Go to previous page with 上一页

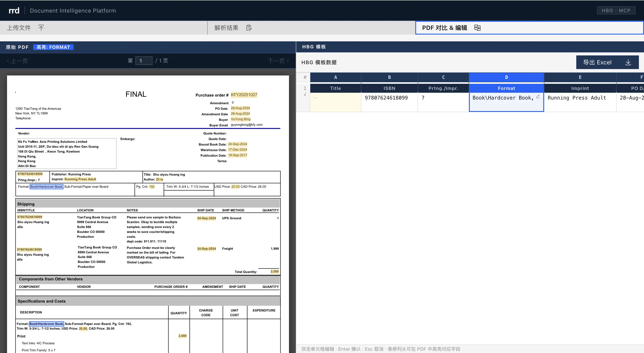pyautogui.click(x=17, y=61)
